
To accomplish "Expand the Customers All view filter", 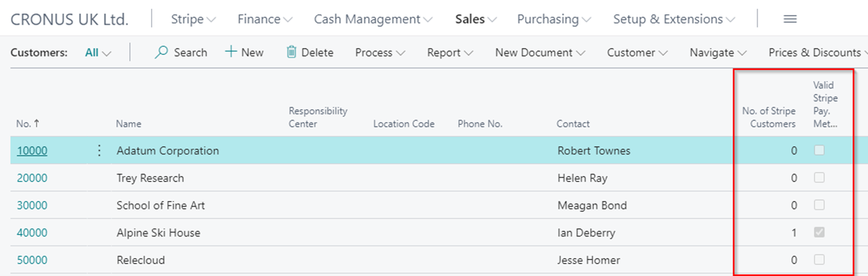I will point(98,53).
